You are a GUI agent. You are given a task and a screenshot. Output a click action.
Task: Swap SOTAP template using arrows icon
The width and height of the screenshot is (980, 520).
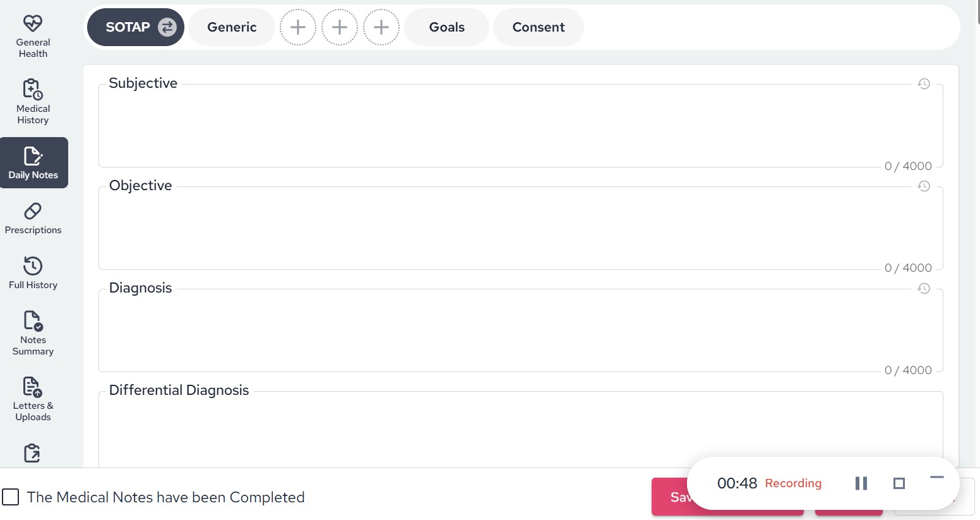point(167,27)
